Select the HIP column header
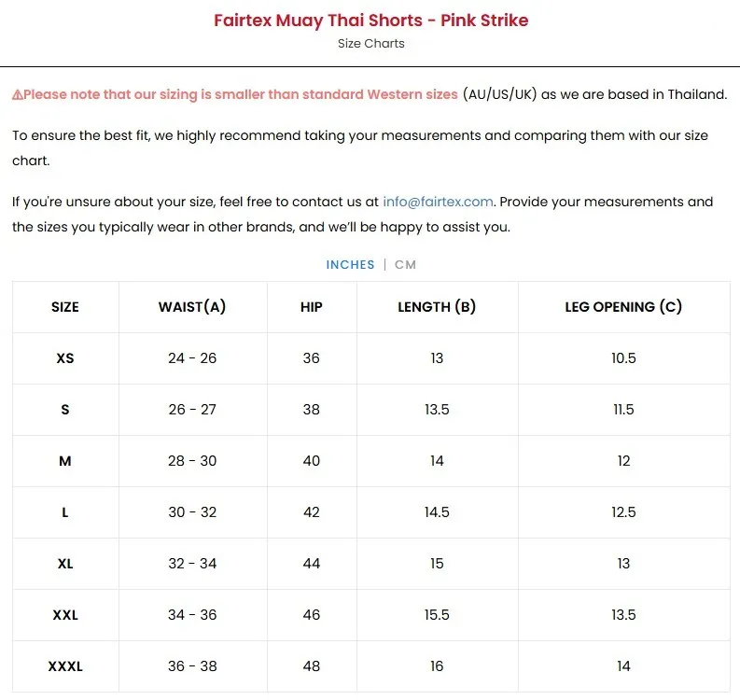The height and width of the screenshot is (700, 740). [312, 307]
